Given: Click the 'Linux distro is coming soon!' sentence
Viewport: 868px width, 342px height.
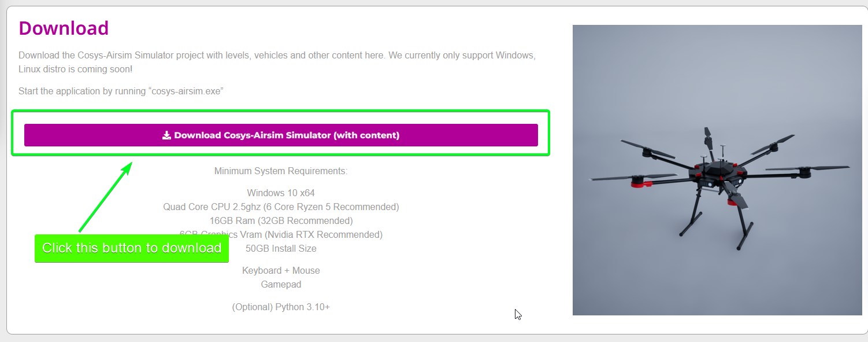Looking at the screenshot, I should coord(75,69).
